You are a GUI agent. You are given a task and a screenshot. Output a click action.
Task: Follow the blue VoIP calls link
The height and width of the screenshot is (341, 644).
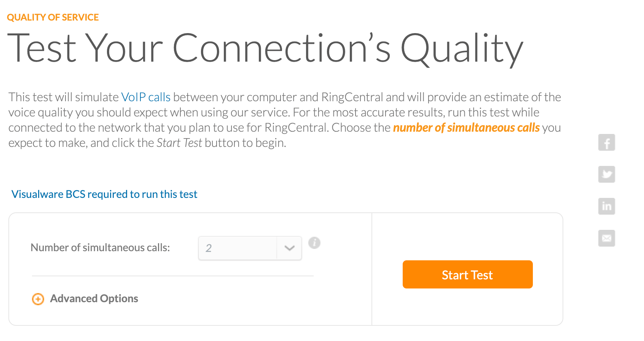[x=146, y=97]
